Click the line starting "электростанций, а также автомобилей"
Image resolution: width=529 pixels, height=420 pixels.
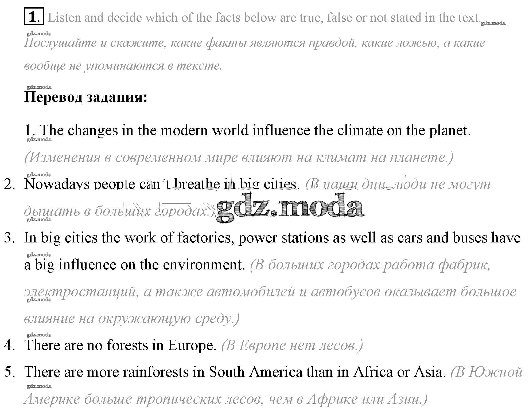point(270,292)
